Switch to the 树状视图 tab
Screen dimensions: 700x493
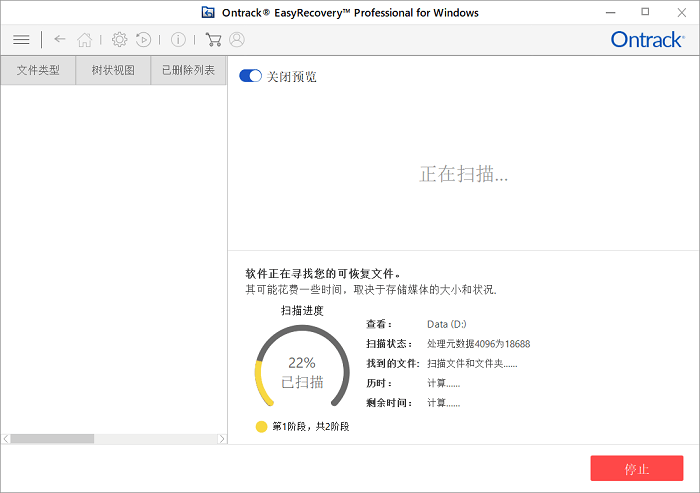[x=113, y=70]
